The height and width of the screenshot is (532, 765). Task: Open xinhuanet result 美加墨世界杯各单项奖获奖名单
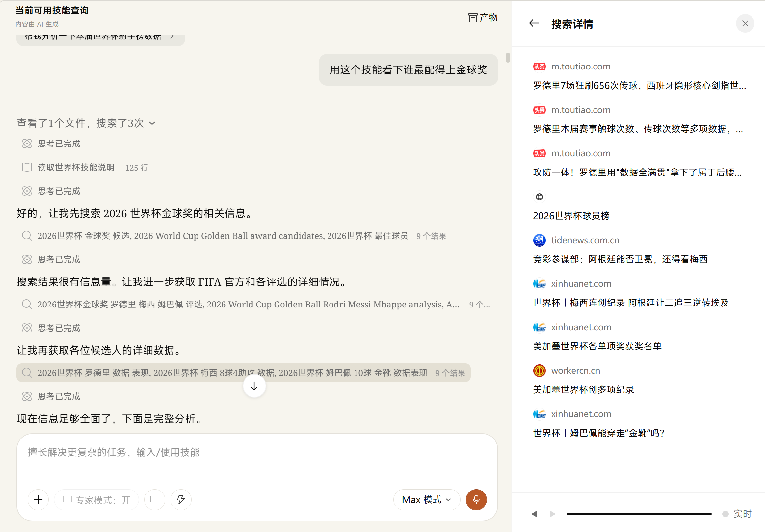[597, 337]
